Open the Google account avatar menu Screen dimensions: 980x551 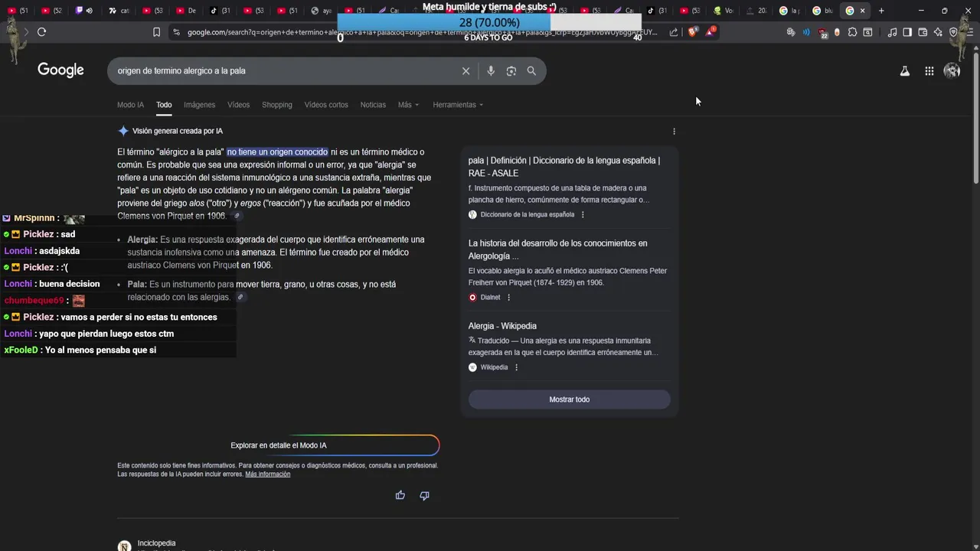point(952,70)
